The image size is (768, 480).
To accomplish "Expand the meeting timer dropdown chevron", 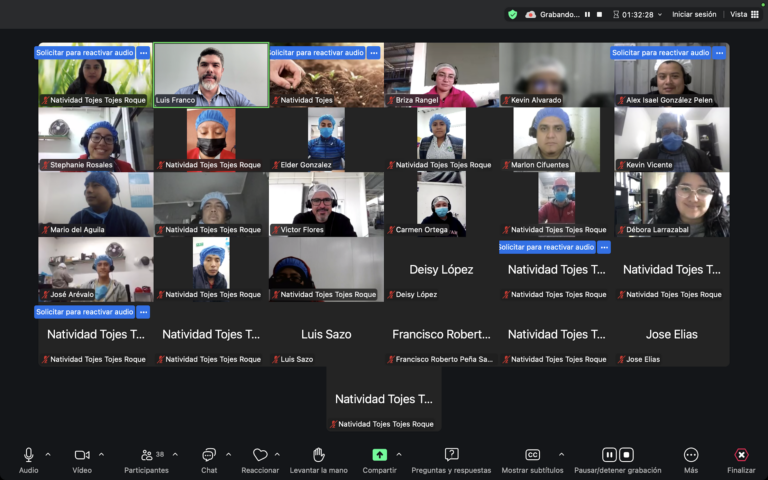I will (x=660, y=15).
